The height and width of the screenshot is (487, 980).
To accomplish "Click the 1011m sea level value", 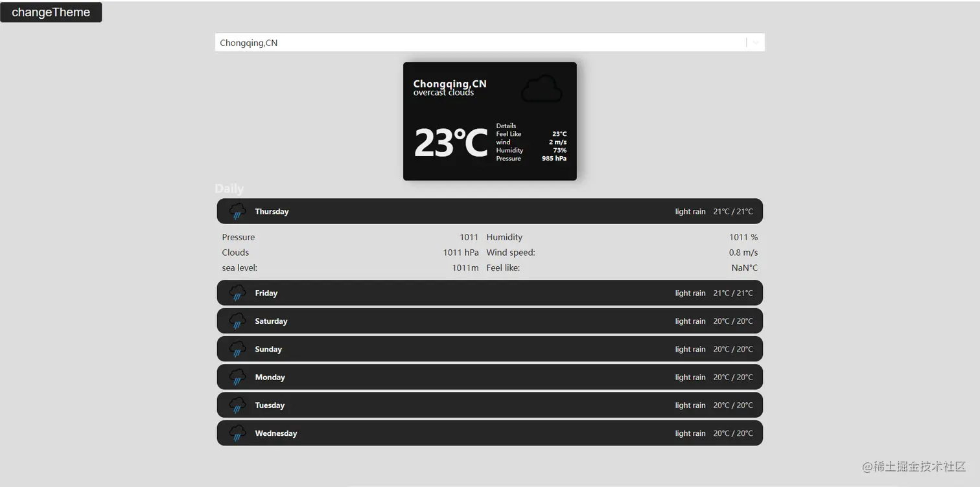I will [465, 267].
